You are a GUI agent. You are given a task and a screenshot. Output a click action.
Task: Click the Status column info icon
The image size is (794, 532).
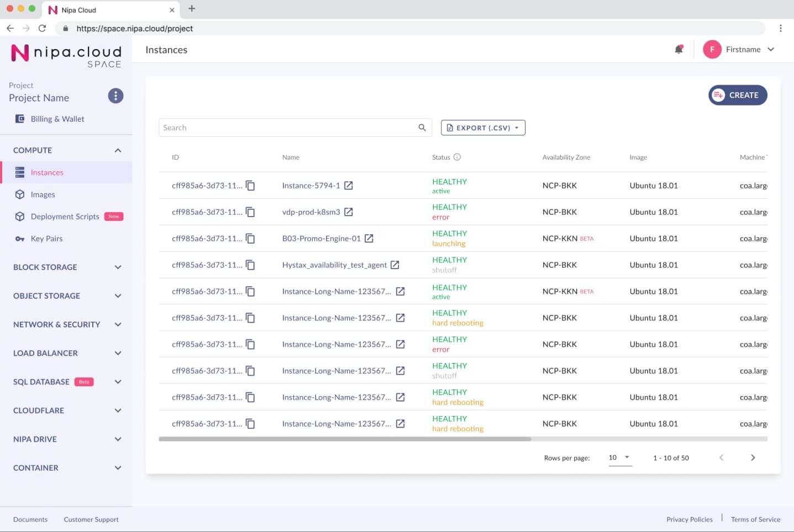[x=457, y=157]
